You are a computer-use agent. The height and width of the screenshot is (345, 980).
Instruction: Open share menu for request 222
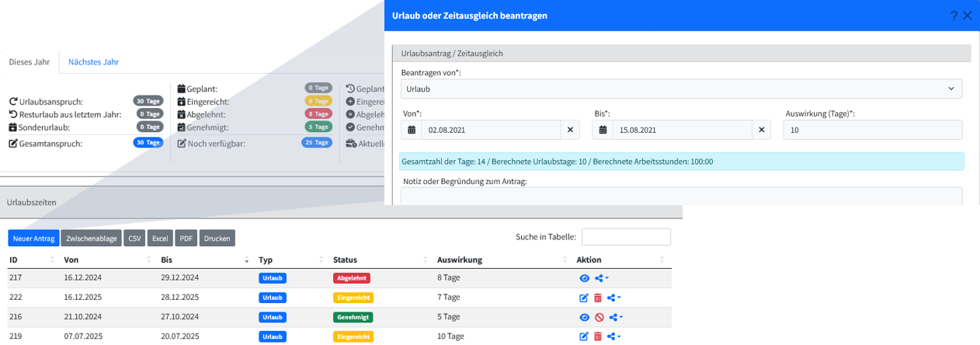(x=614, y=298)
